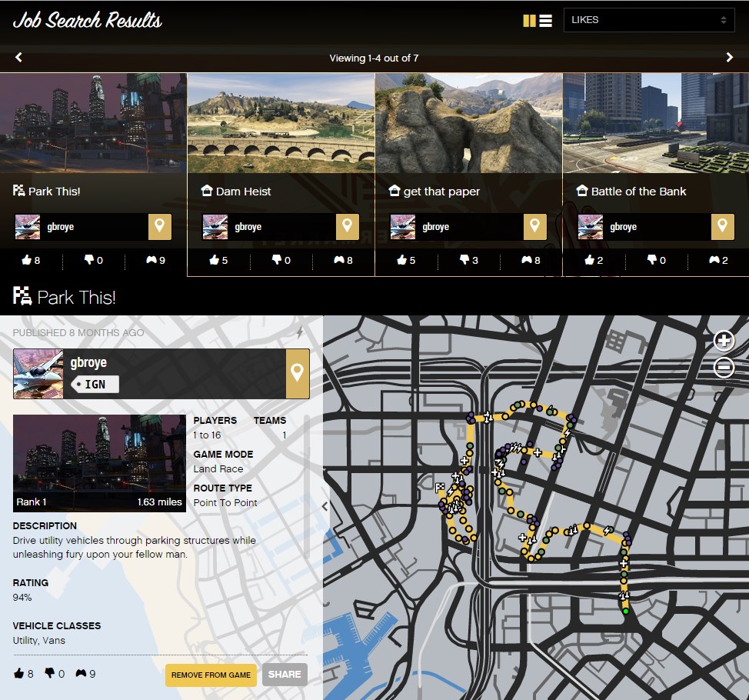The height and width of the screenshot is (700, 749).
Task: Like Battle of the Bank with thumbs up
Action: pyautogui.click(x=590, y=260)
